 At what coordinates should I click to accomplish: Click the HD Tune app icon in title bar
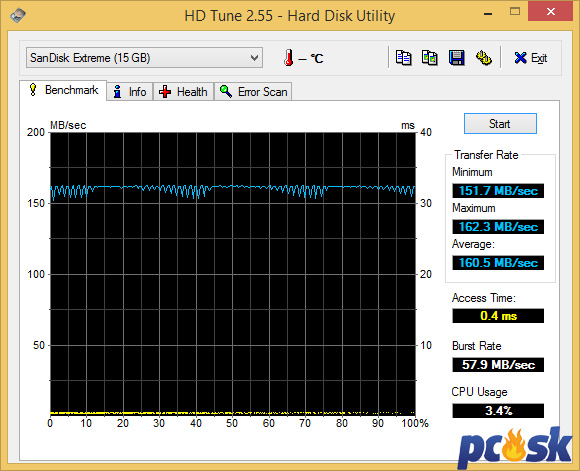(17, 15)
